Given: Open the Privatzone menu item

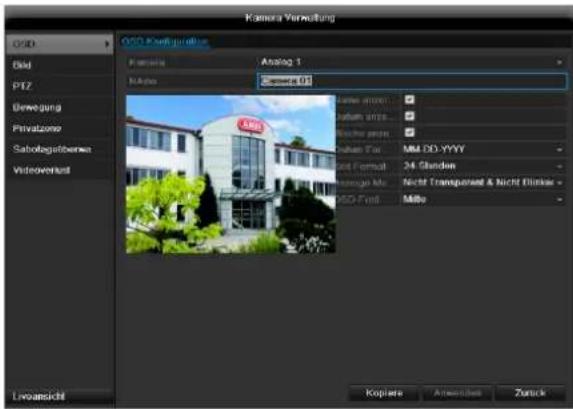Looking at the screenshot, I should [x=60, y=128].
